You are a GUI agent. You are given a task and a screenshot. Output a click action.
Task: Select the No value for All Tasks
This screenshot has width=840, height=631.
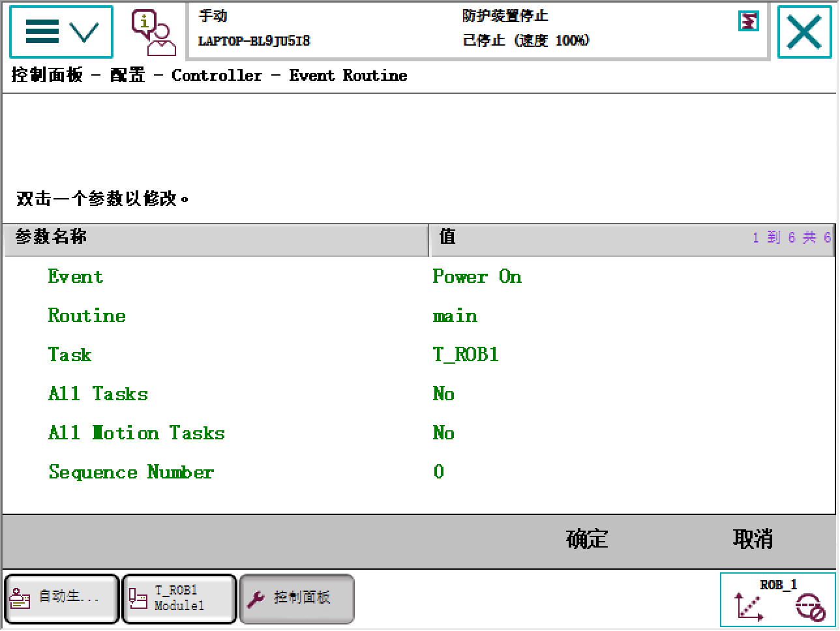click(443, 394)
